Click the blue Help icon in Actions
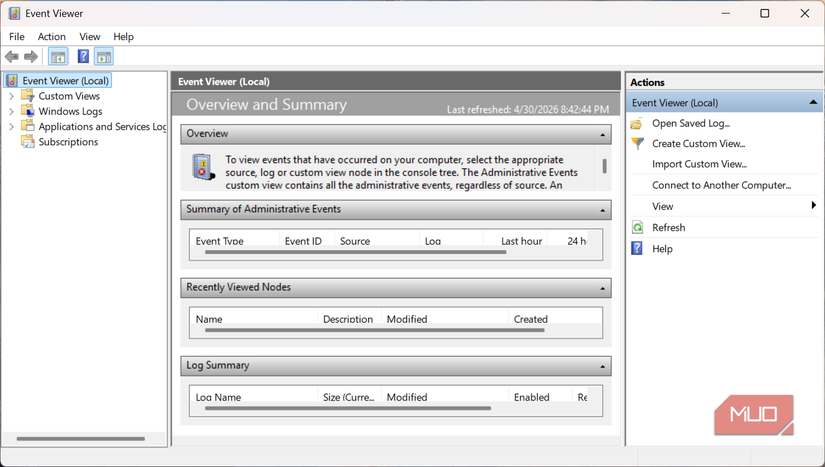The height and width of the screenshot is (467, 825). (637, 248)
